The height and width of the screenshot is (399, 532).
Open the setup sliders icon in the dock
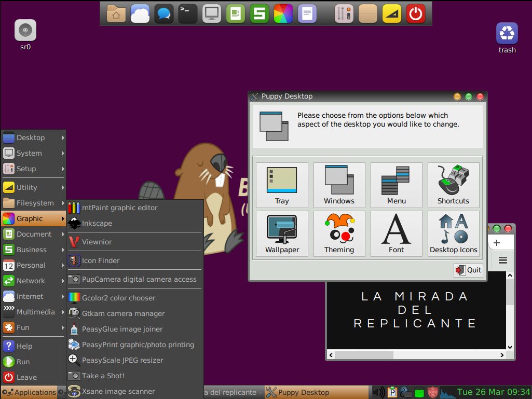pyautogui.click(x=344, y=14)
